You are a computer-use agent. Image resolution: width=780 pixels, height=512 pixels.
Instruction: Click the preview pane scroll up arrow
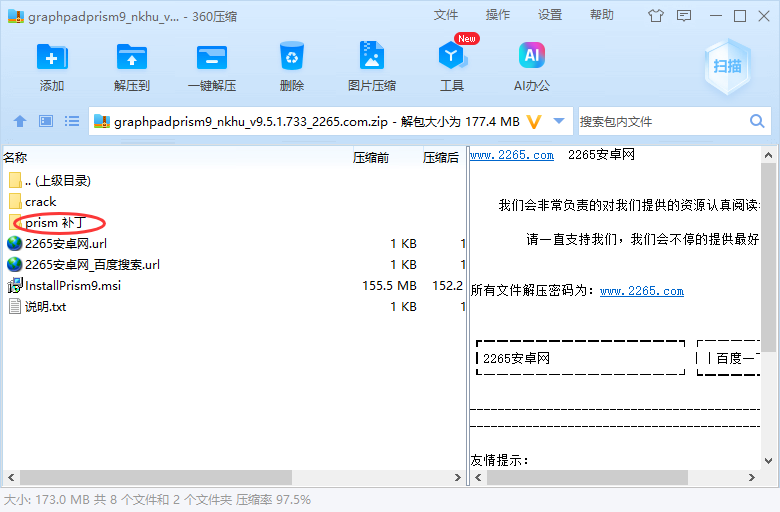coord(769,155)
